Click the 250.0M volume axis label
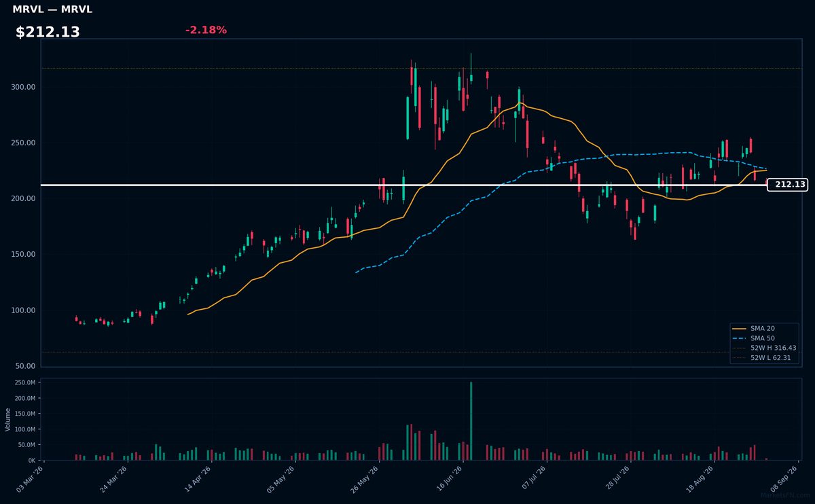The width and height of the screenshot is (815, 504). point(25,382)
